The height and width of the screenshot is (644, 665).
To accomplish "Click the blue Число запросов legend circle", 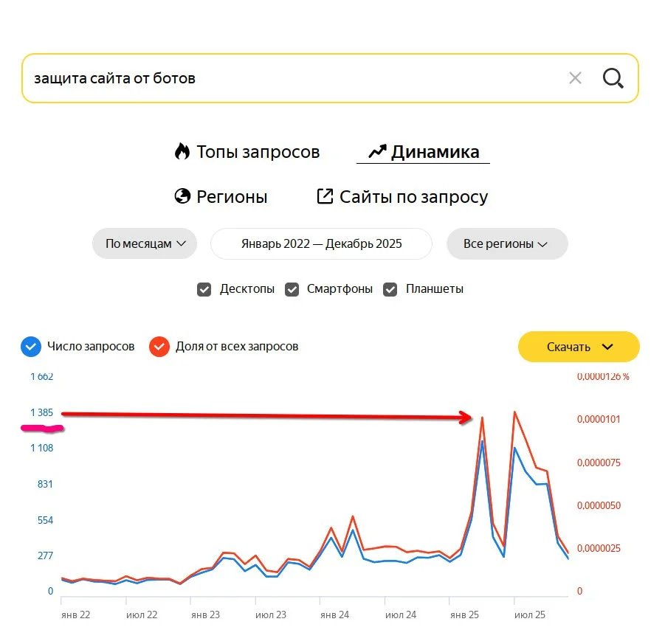I will pyautogui.click(x=30, y=346).
